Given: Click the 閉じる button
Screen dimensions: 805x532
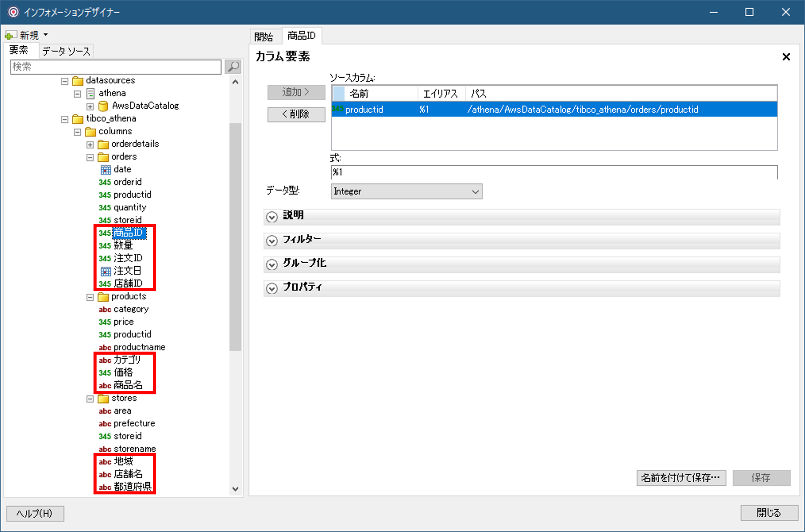Looking at the screenshot, I should pyautogui.click(x=769, y=513).
